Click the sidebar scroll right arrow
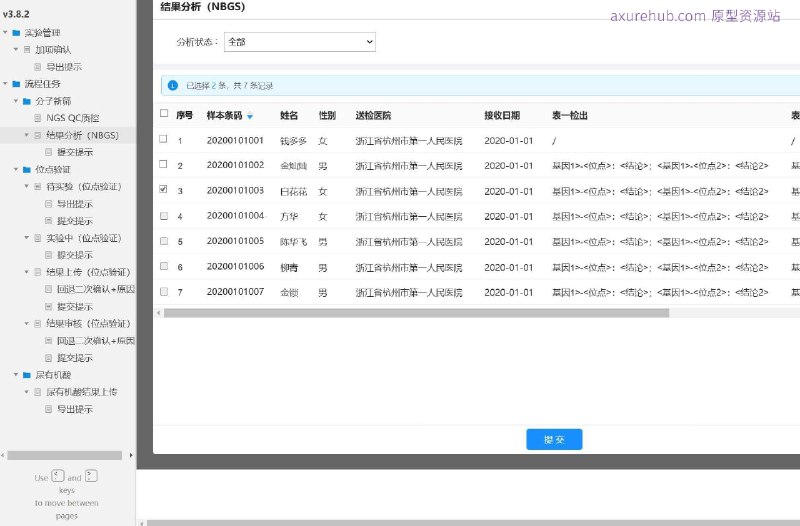800x526 pixels. click(131, 455)
